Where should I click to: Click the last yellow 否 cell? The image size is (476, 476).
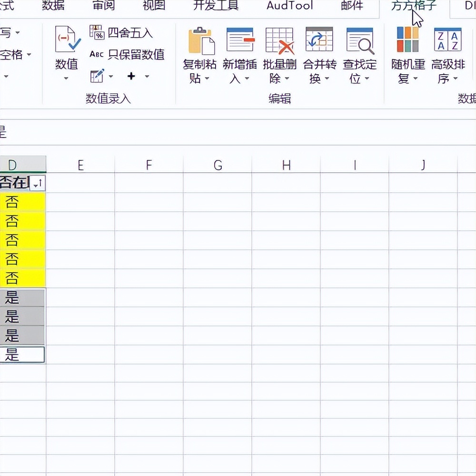(23, 278)
